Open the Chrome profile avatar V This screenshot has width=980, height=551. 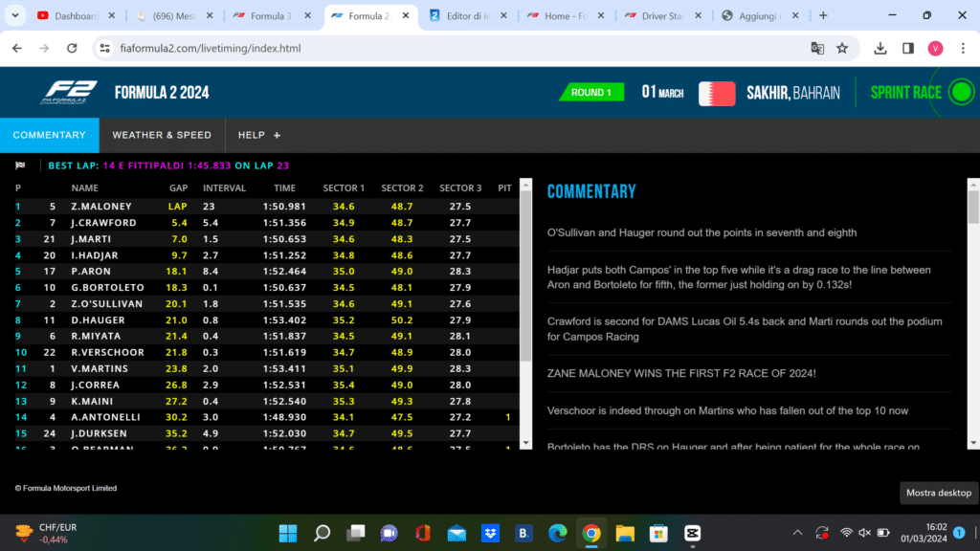tap(935, 48)
